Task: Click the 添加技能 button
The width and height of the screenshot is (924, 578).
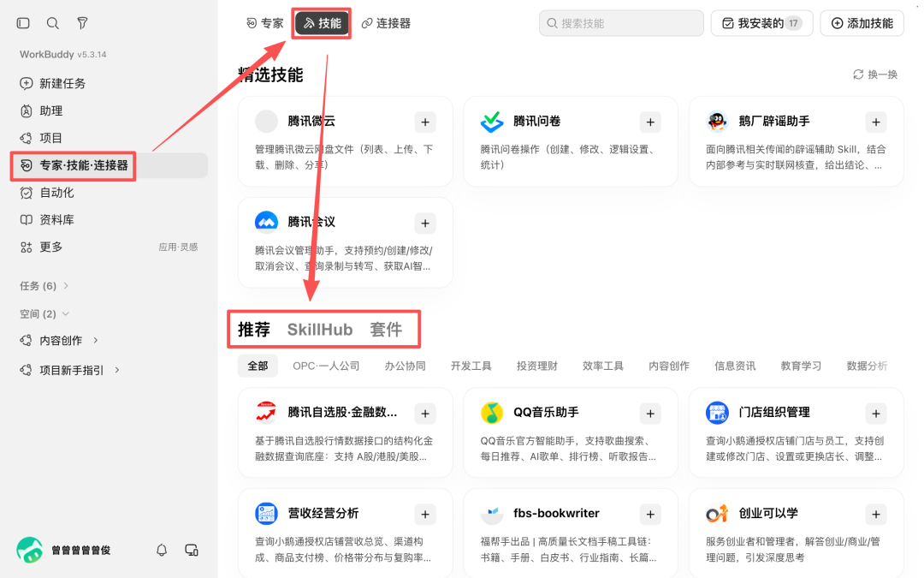Action: 862,23
